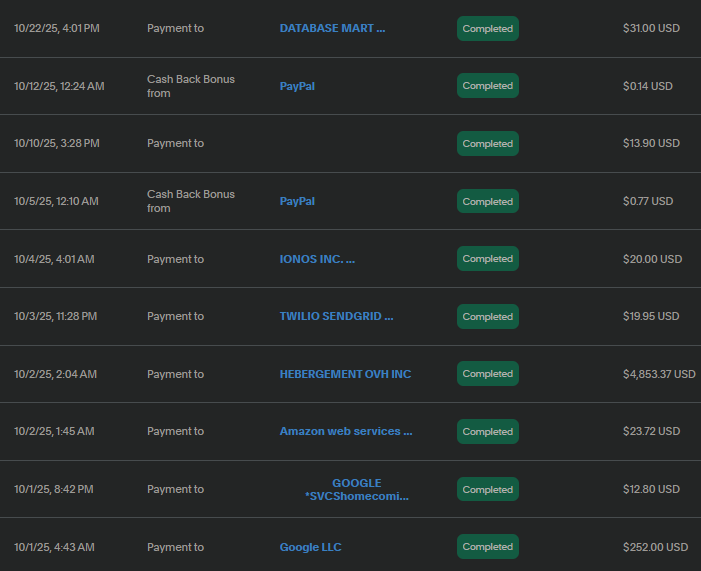Click the PayPal link for $0.77 cash back
The width and height of the screenshot is (701, 571).
[297, 201]
